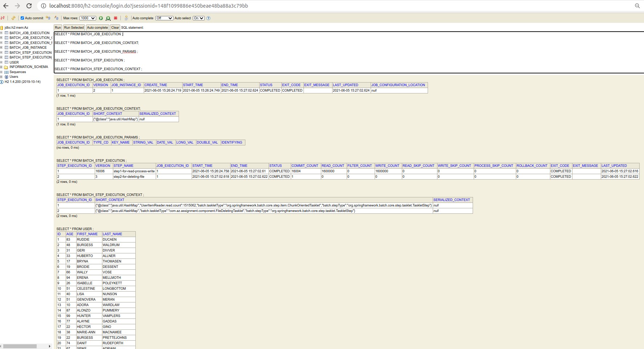Screen dimensions: 644x349
Task: Click the BATCH_JOB_INSTANCE table icon
Action: [6, 48]
